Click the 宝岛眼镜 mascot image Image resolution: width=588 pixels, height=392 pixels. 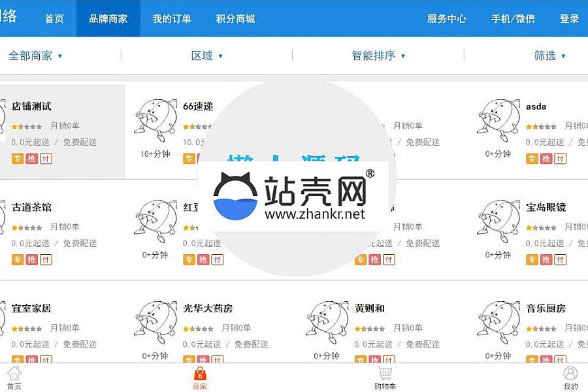(x=498, y=221)
